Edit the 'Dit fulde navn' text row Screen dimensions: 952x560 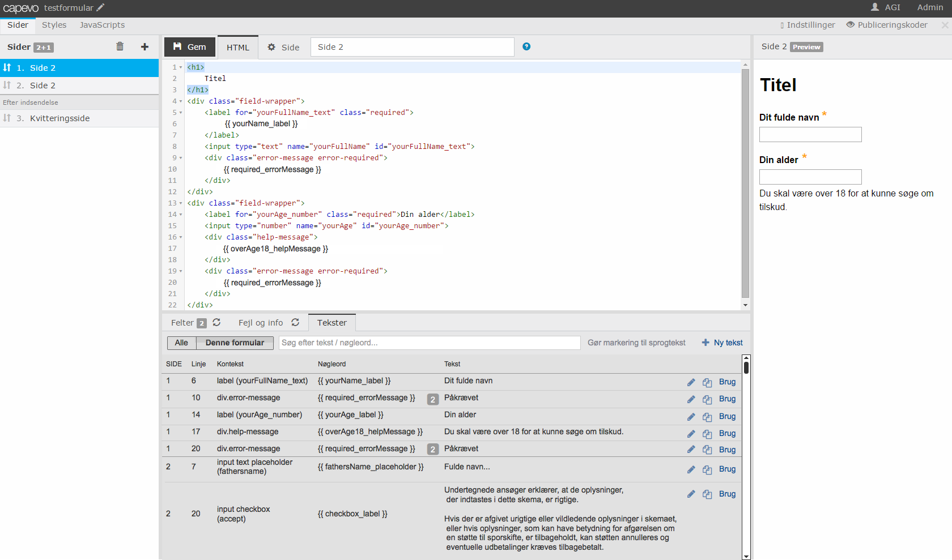pos(691,382)
